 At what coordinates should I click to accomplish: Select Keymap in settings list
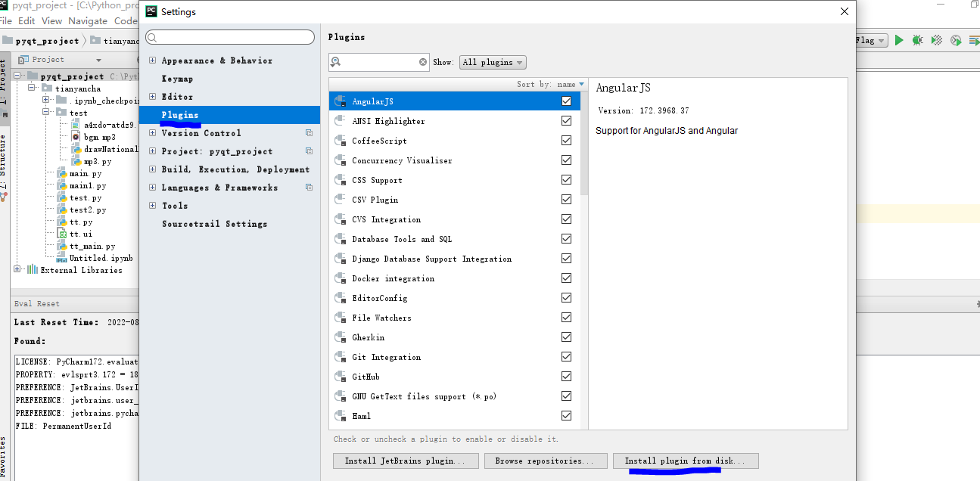177,79
